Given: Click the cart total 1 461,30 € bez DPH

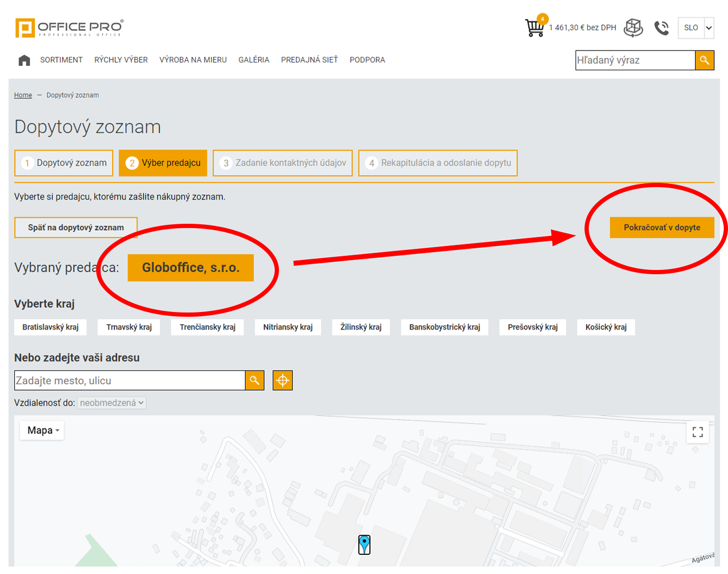Looking at the screenshot, I should [583, 28].
